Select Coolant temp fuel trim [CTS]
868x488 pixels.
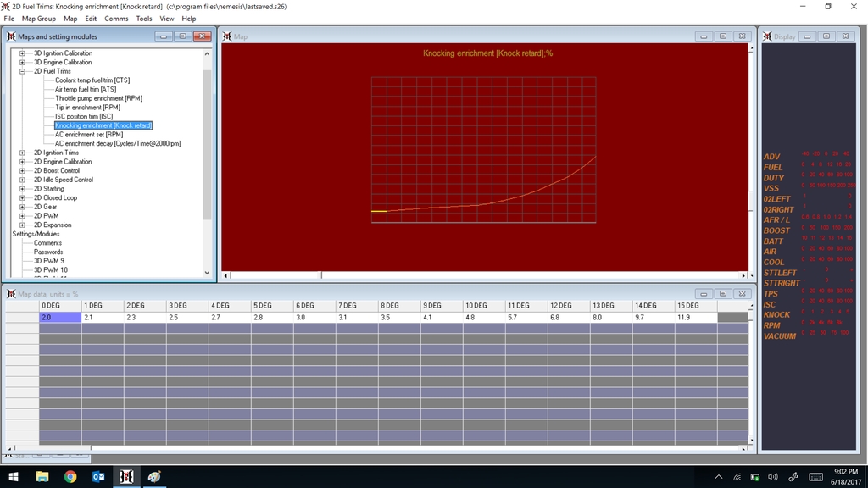tap(92, 80)
